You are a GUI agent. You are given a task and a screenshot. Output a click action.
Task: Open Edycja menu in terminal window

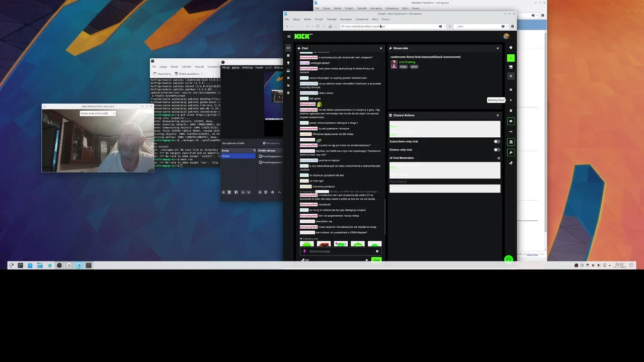(163, 66)
